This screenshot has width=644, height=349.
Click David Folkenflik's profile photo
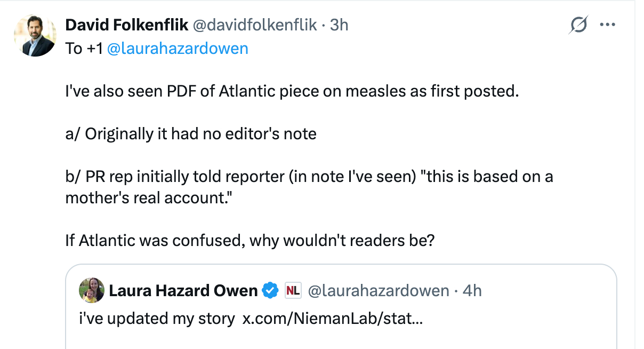click(x=35, y=36)
